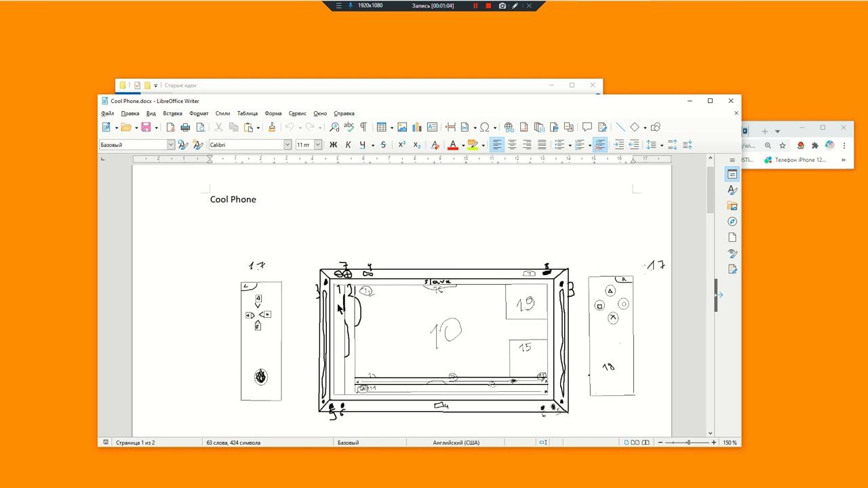This screenshot has width=868, height=488.
Task: Click the Decrease indent icon
Action: pyautogui.click(x=633, y=145)
